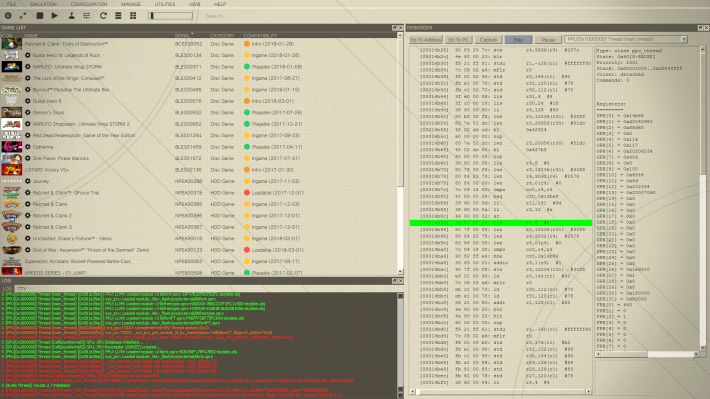Adjust the icon size slider in toolbar

[x=171, y=16]
